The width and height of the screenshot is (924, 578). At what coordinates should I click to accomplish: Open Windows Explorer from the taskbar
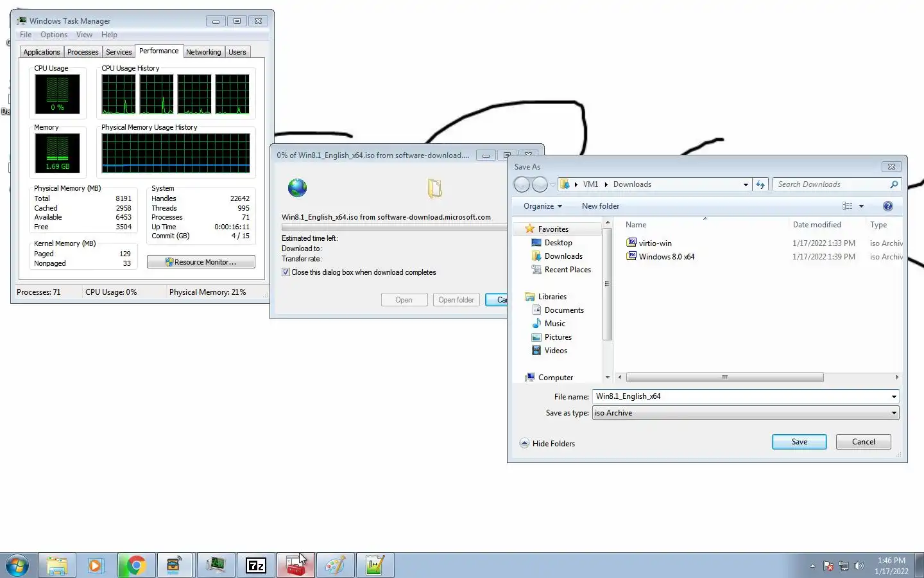click(x=57, y=565)
